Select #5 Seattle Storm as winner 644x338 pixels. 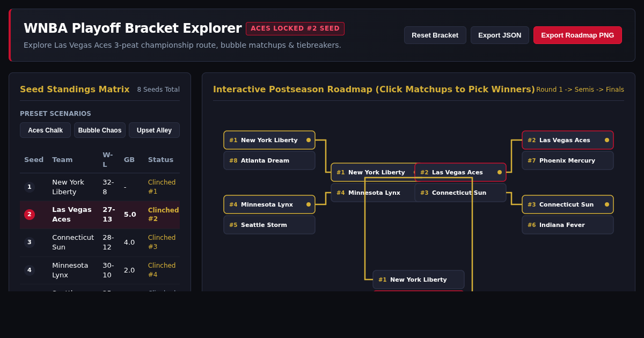269,225
